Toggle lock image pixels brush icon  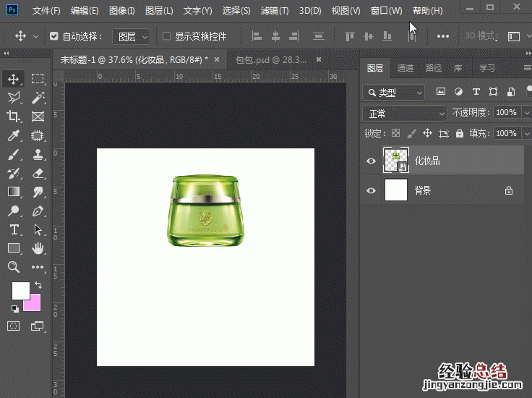tap(411, 133)
